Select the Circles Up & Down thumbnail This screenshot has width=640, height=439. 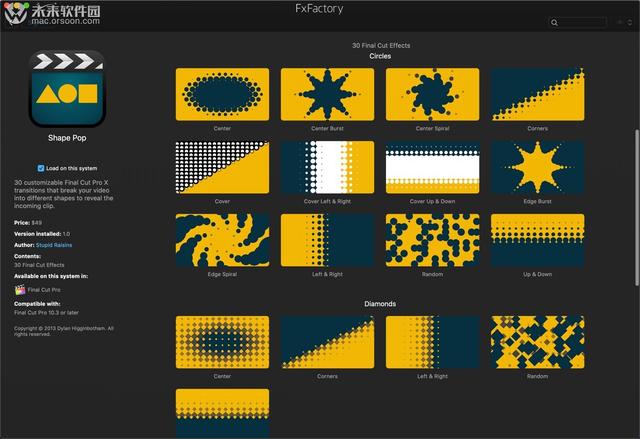(x=538, y=240)
